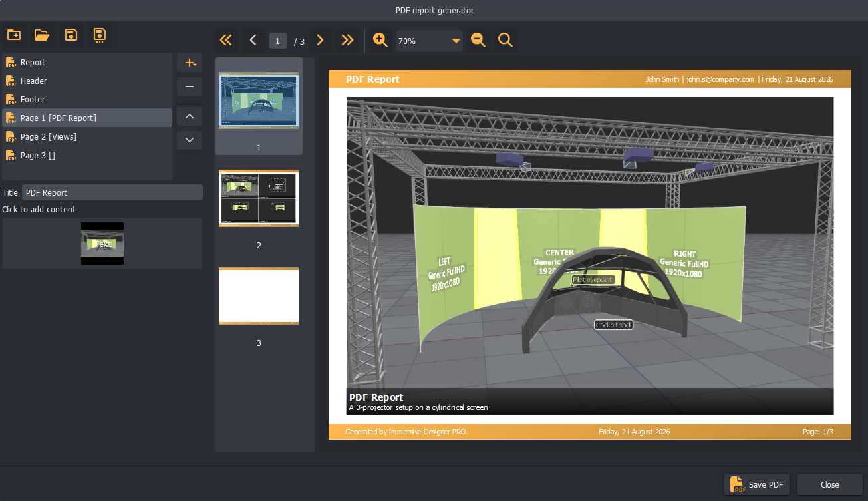Move the selected page up with the chevron
The height and width of the screenshot is (501, 868).
coord(190,117)
